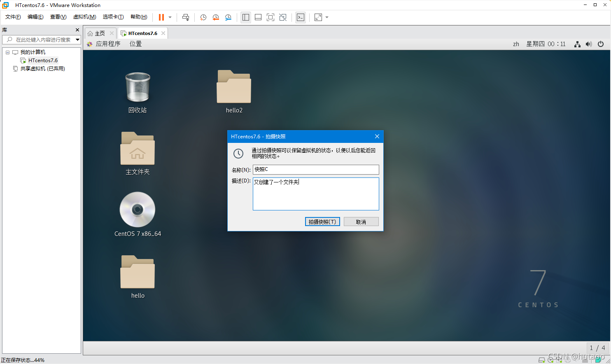Click the orange pause virtual machine button

(161, 17)
